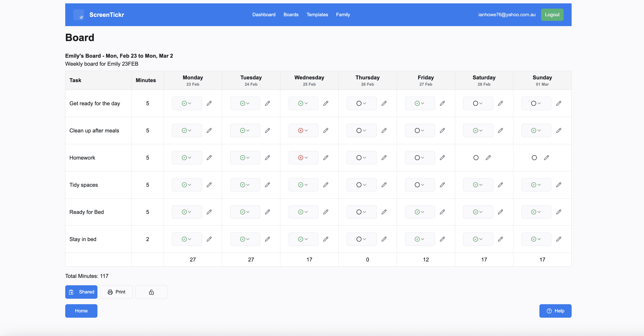This screenshot has width=644, height=336.
Task: Edit Thursday's Tidy spaces entry
Action: [x=384, y=185]
